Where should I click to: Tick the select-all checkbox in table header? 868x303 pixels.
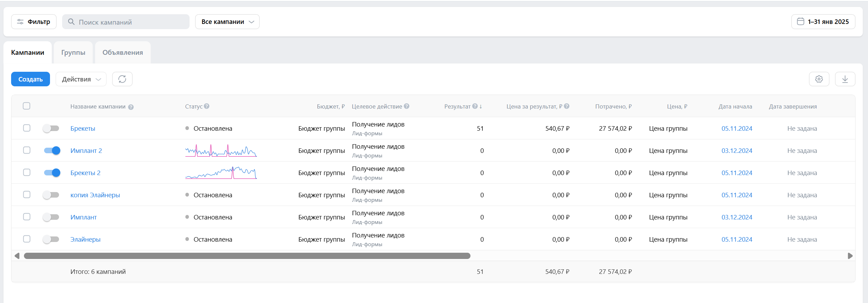(x=27, y=106)
